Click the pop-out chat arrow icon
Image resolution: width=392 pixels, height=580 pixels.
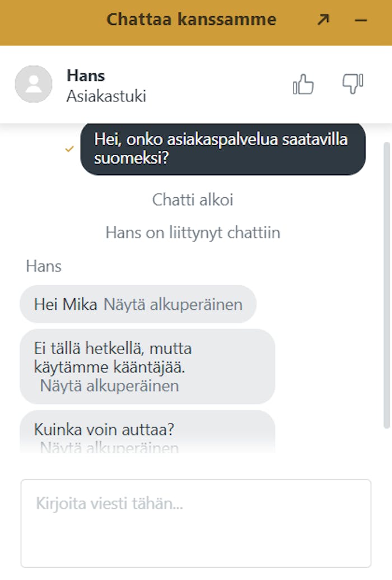tap(323, 20)
